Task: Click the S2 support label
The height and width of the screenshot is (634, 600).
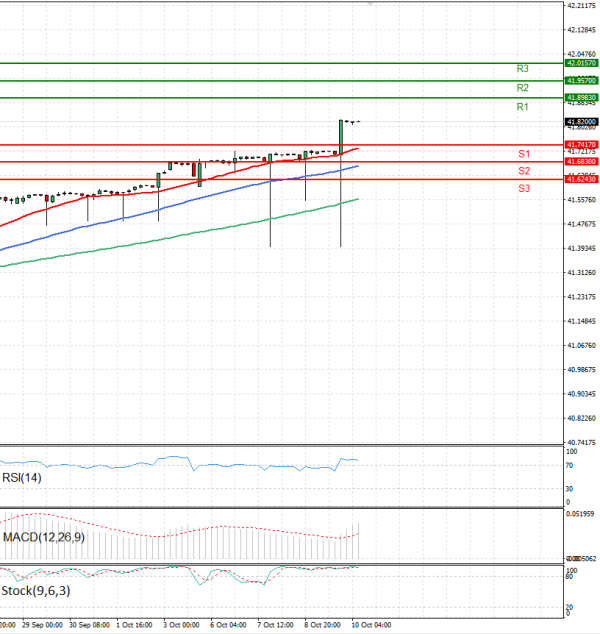Action: pos(524,171)
